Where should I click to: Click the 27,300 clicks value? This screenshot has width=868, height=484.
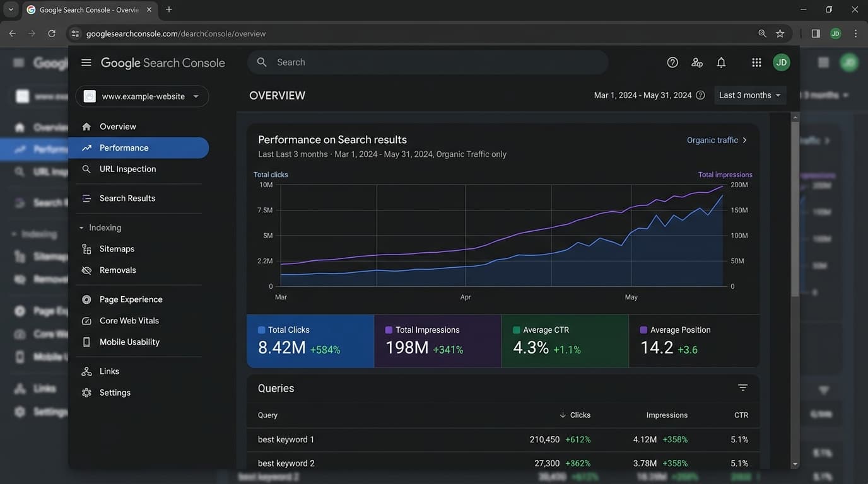coord(547,463)
